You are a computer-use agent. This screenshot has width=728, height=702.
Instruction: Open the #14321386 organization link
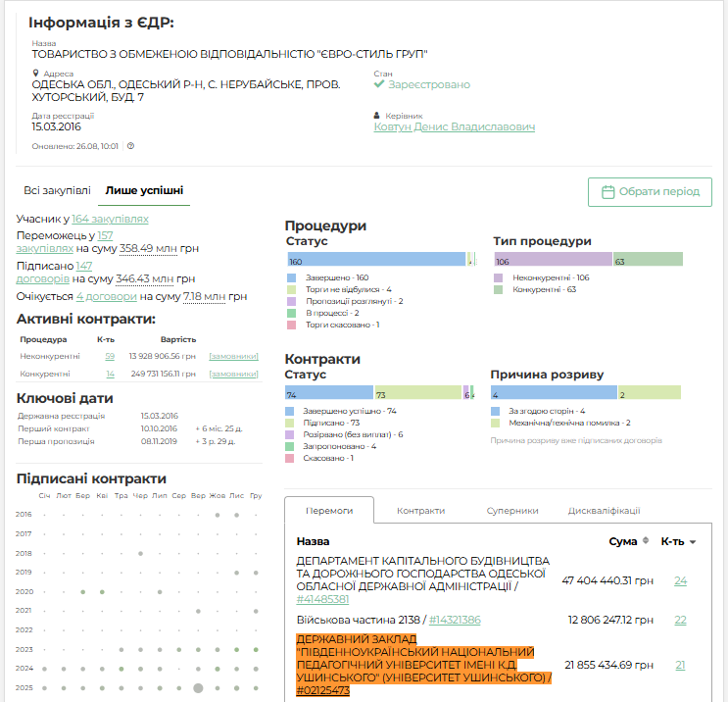[455, 620]
